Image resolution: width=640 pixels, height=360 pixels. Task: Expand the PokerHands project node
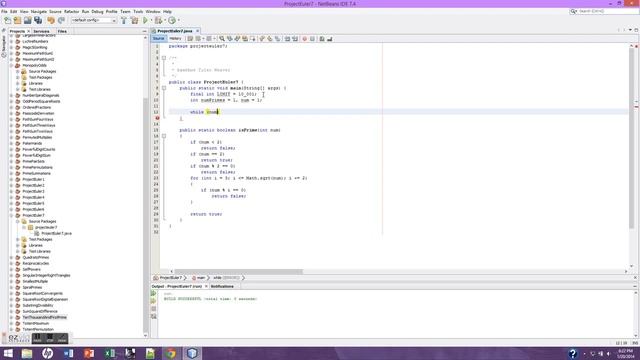click(x=11, y=143)
